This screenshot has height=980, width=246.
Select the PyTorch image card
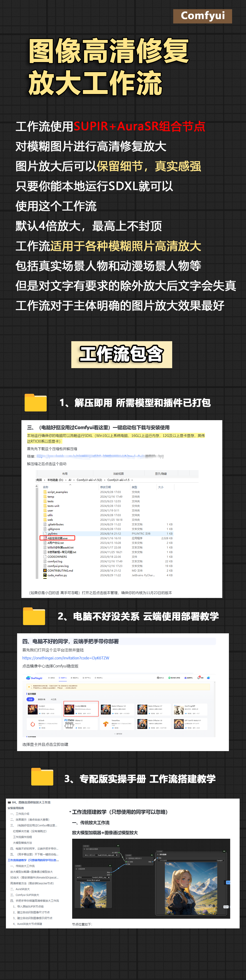[x=44, y=723]
